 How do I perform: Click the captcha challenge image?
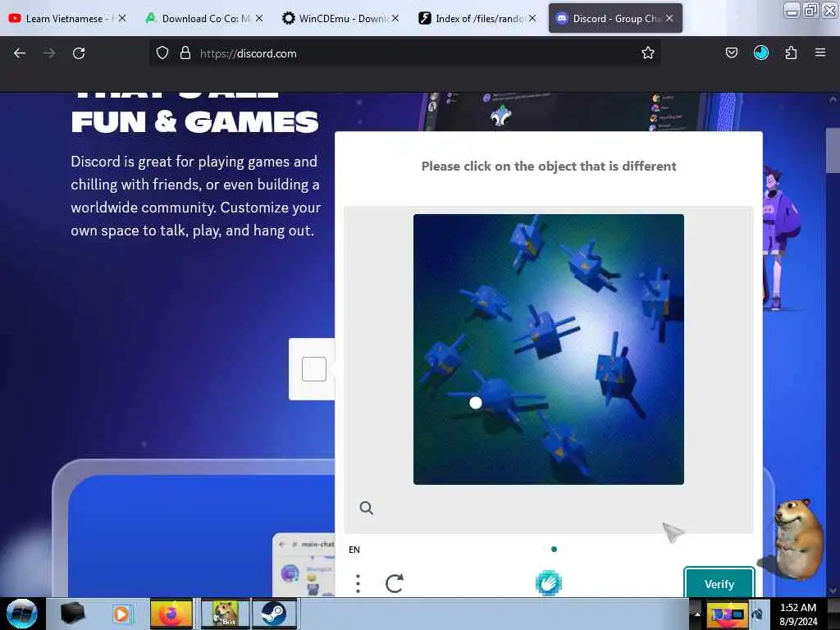pos(549,349)
